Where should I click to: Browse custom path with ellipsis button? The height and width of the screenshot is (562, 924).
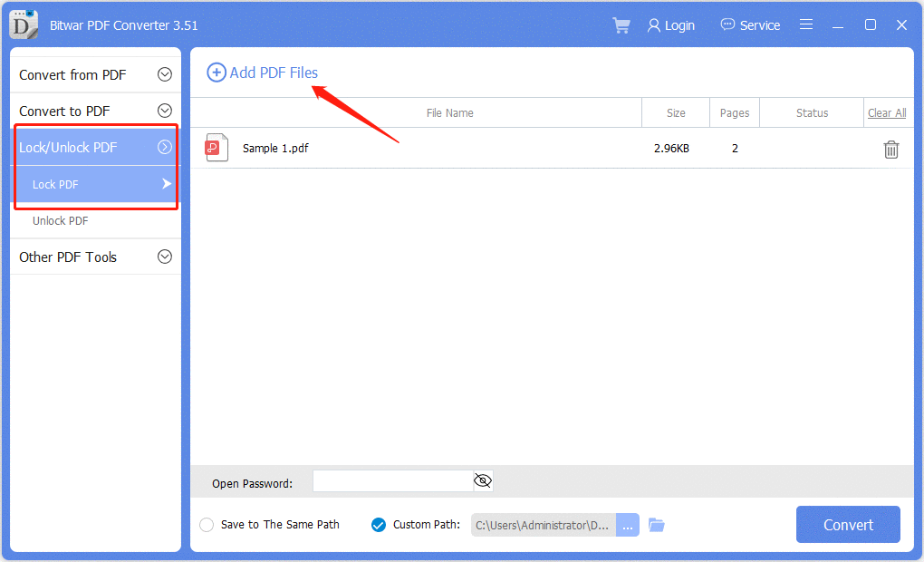pos(628,525)
